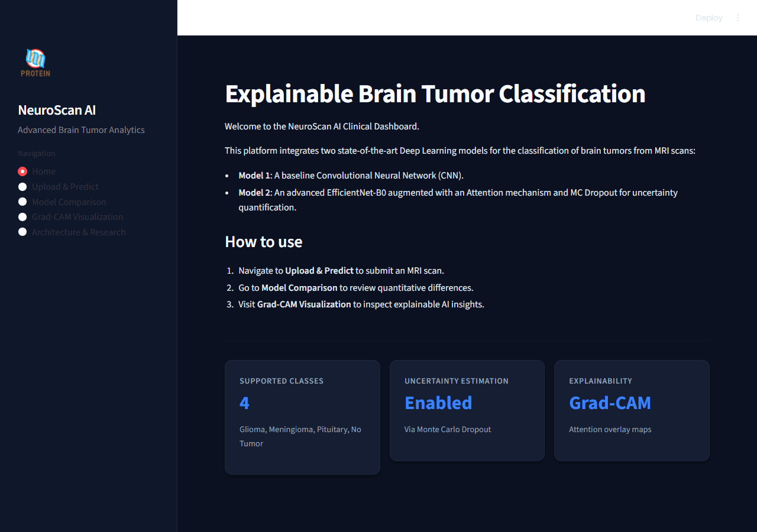Click the bold Model Comparison step text
Viewport: 757px width, 532px height.
299,288
